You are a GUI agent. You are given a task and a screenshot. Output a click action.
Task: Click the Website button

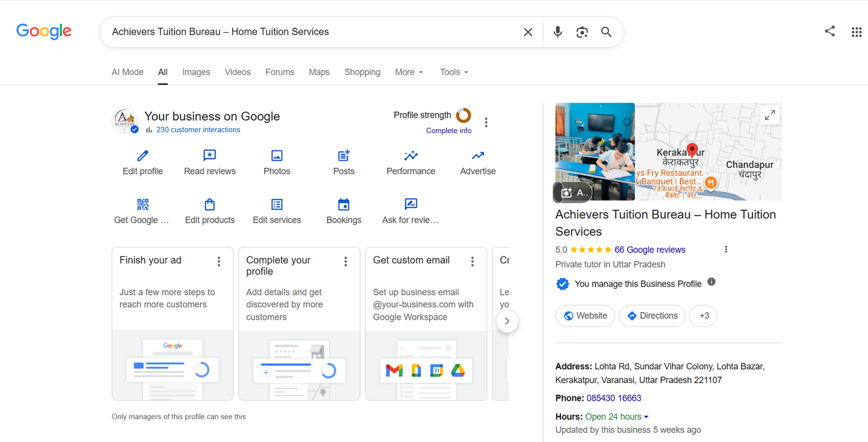[x=585, y=315]
